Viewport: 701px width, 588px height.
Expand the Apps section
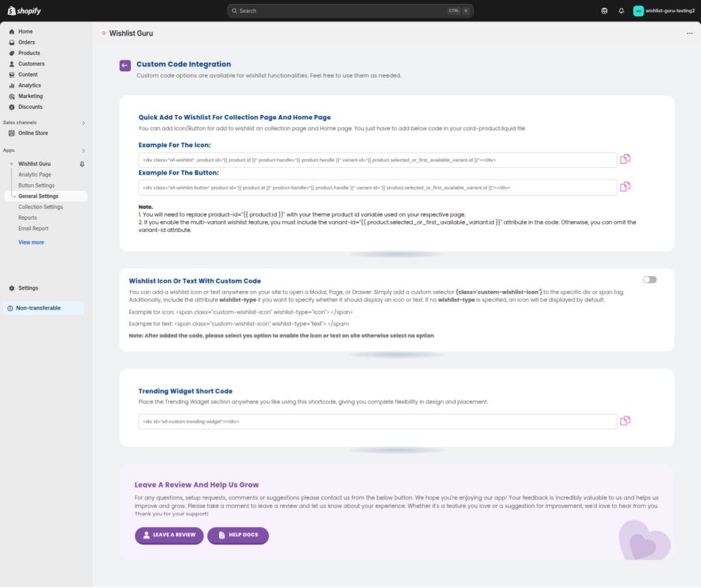pos(84,151)
